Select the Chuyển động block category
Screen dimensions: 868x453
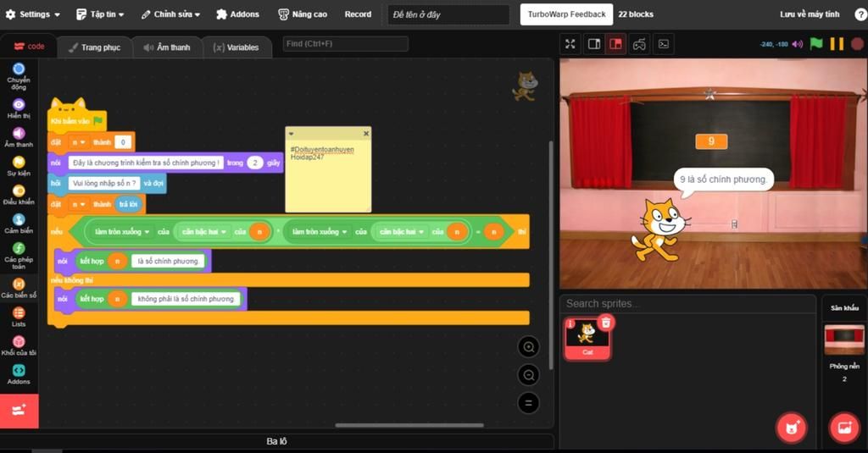19,76
